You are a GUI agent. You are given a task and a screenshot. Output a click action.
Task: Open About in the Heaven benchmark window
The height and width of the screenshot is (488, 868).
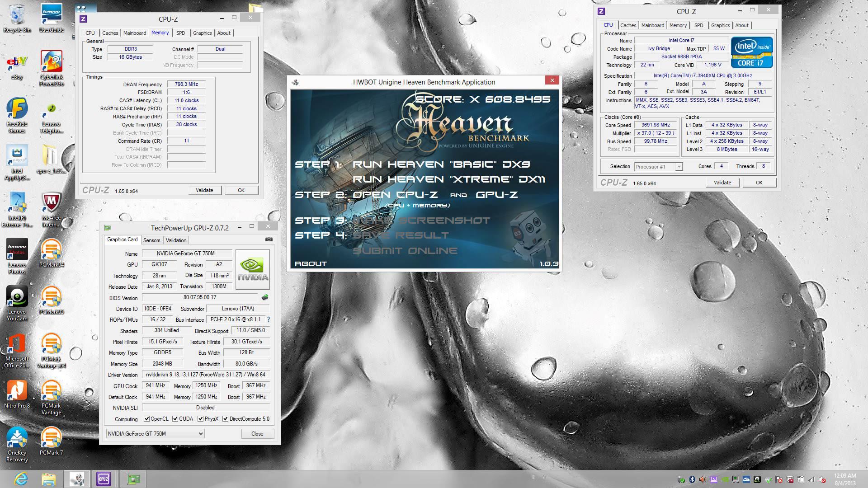pyautogui.click(x=311, y=264)
